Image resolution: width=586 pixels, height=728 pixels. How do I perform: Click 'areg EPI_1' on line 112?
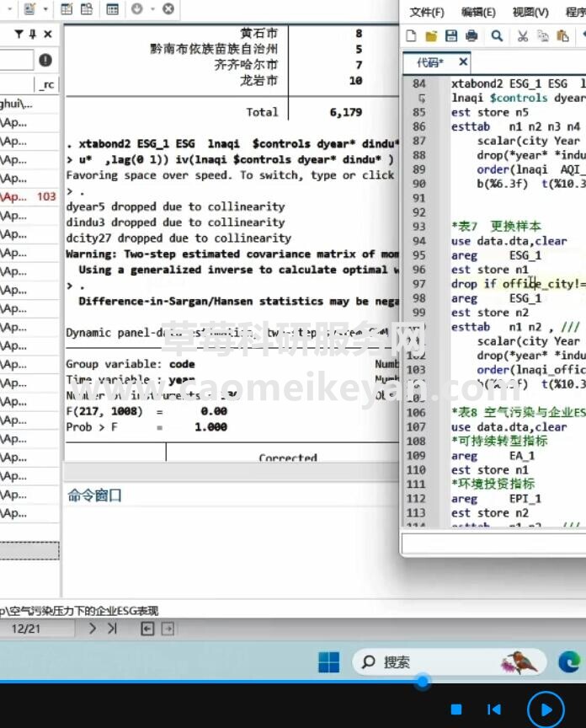point(496,499)
